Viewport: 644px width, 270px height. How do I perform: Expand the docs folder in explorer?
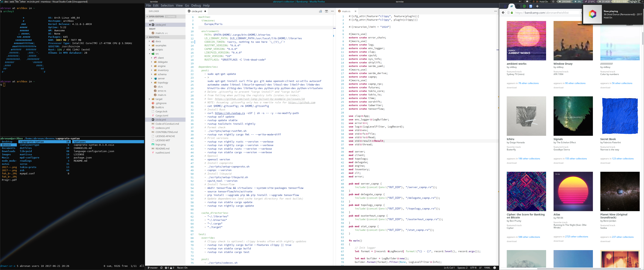158,41
